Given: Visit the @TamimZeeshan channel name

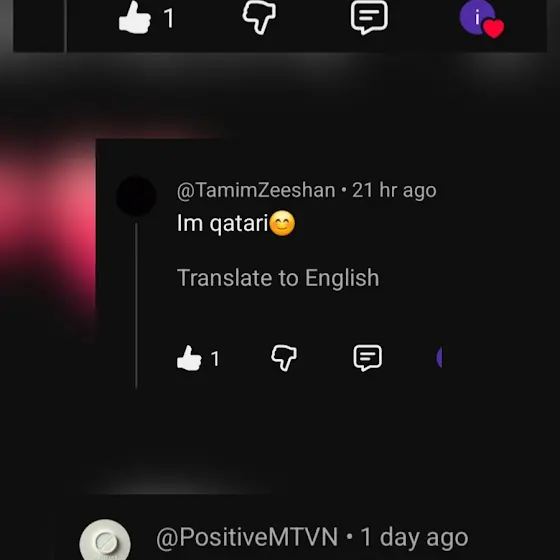Looking at the screenshot, I should pyautogui.click(x=256, y=190).
